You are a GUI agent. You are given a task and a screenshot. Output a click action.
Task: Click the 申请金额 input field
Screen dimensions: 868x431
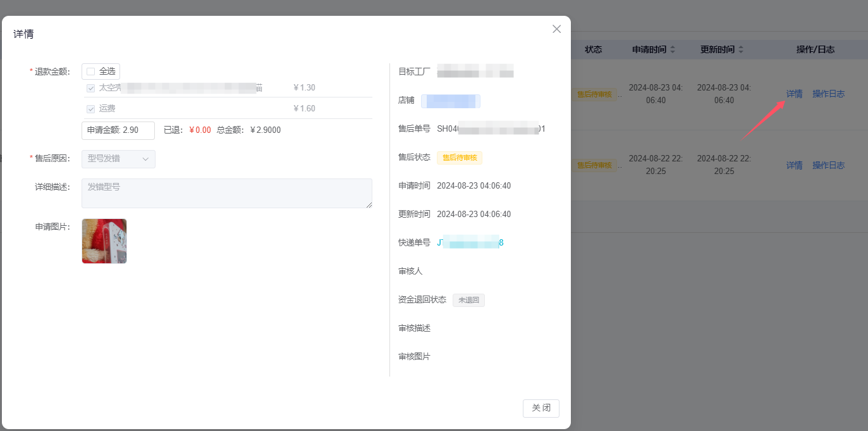click(118, 130)
